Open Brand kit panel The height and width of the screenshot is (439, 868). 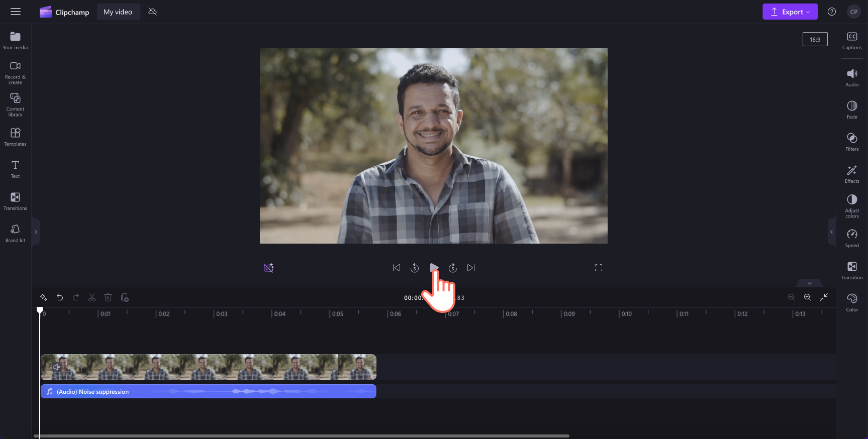coord(16,233)
